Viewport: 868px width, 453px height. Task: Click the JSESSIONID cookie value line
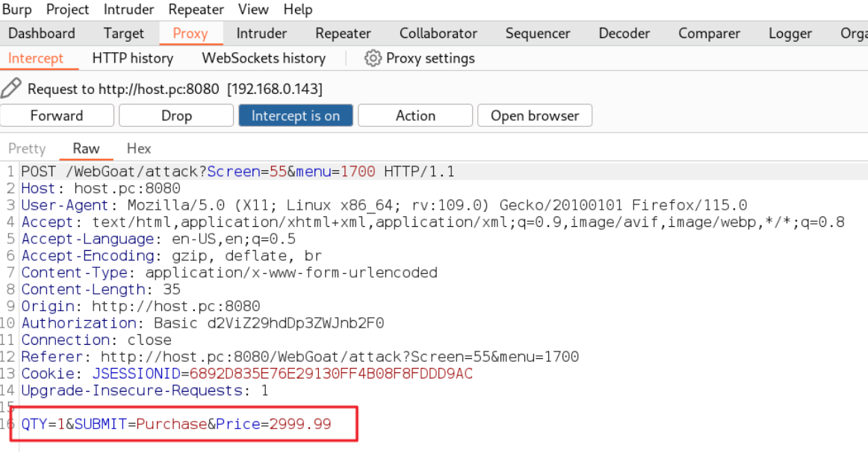pyautogui.click(x=247, y=374)
